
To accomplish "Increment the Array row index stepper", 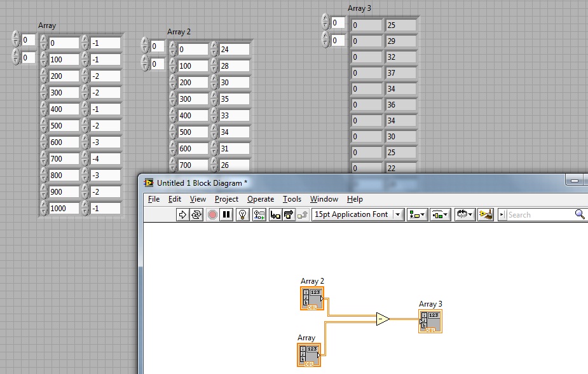I will 15,36.
